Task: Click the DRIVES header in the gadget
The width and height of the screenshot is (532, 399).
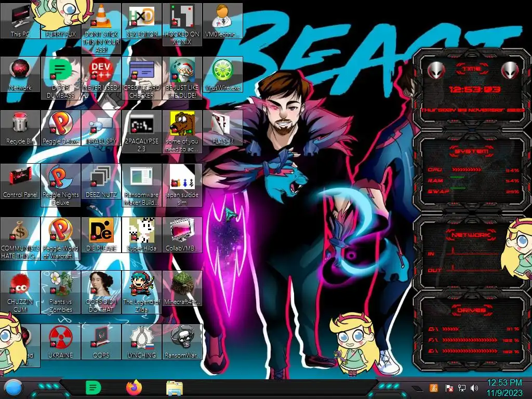Action: coord(471,310)
